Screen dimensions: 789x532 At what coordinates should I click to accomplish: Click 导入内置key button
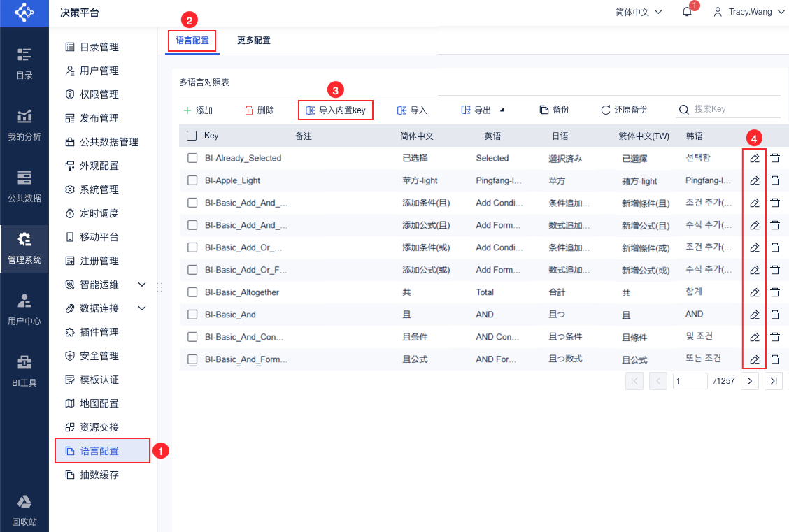pyautogui.click(x=336, y=110)
